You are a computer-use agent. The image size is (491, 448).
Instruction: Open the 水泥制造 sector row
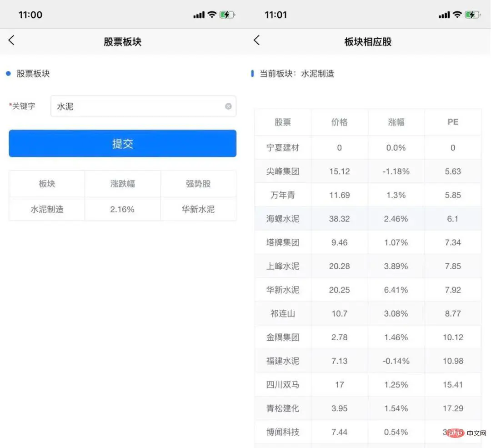[122, 209]
